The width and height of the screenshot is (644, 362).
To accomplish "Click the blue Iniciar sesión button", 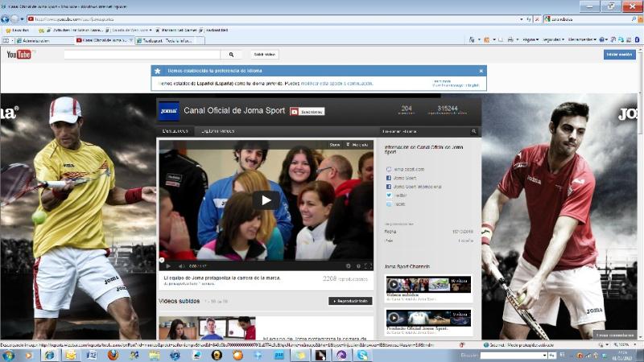I will tap(619, 55).
